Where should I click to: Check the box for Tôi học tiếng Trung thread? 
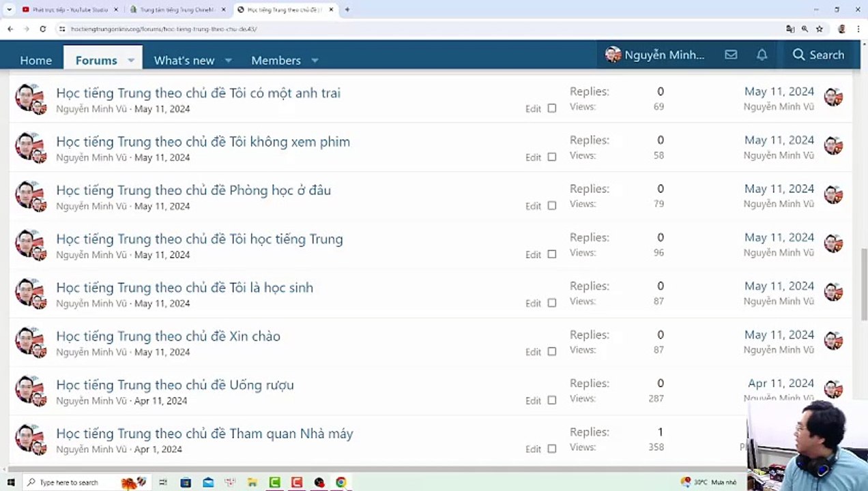tap(552, 254)
